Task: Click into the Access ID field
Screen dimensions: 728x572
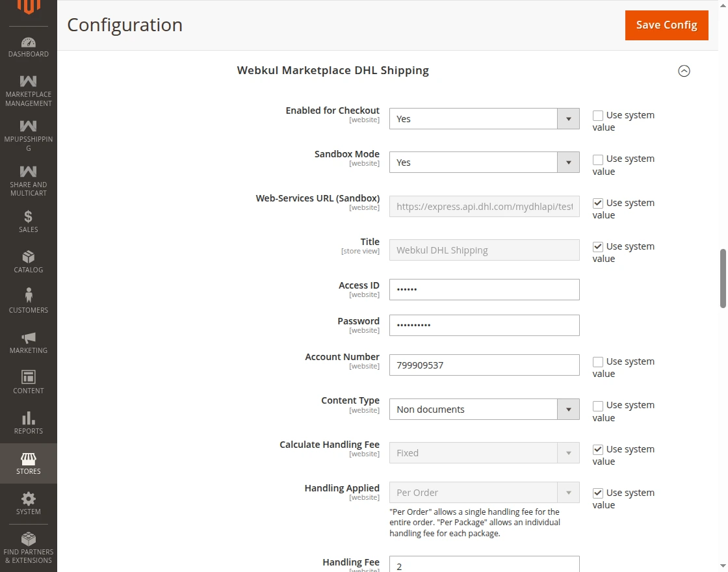Action: point(484,290)
